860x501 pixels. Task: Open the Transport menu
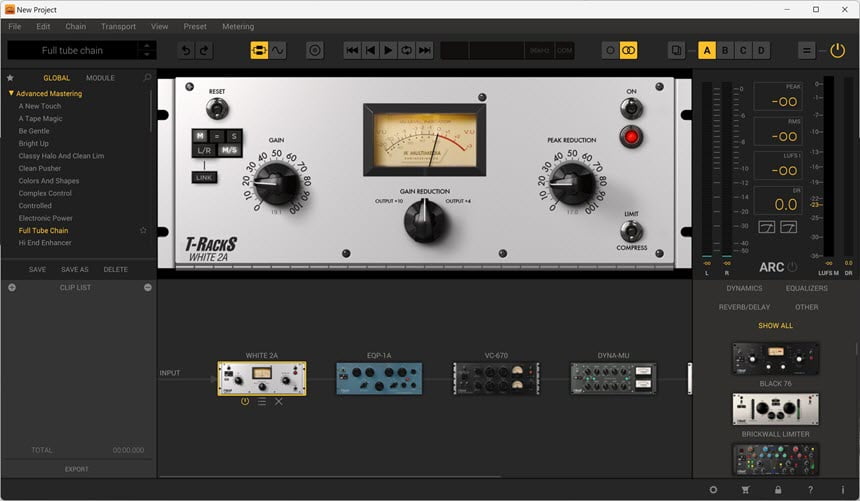(118, 26)
